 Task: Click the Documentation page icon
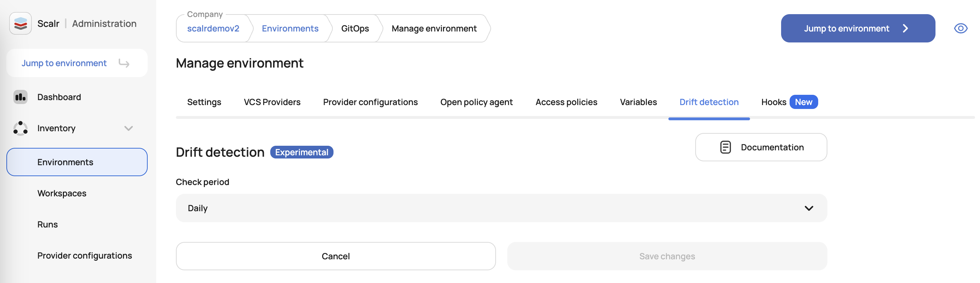tap(725, 148)
